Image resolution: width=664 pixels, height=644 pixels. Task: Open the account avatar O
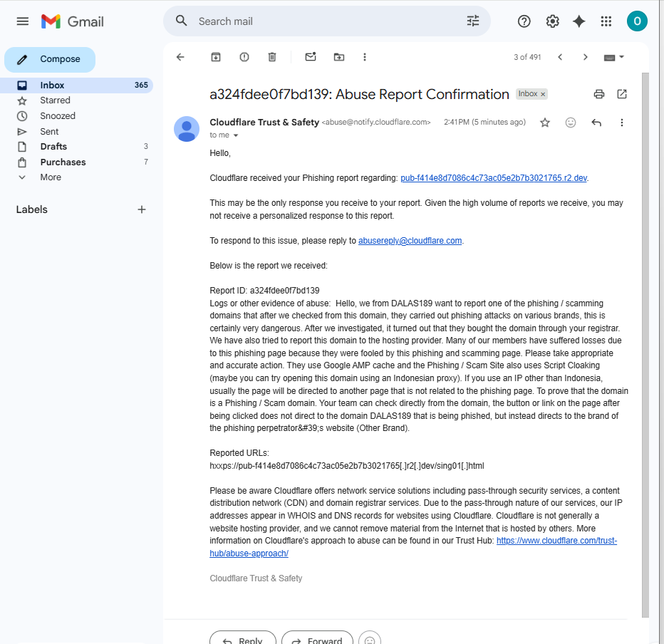coord(637,21)
